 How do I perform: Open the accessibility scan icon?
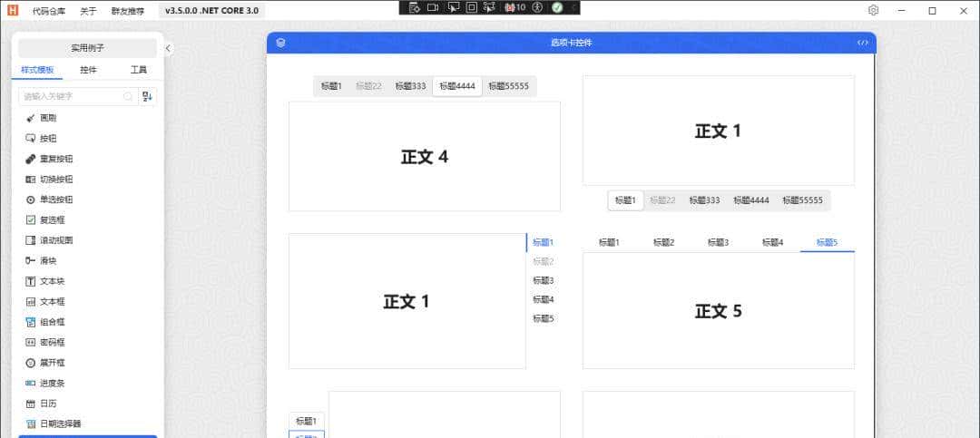click(538, 7)
